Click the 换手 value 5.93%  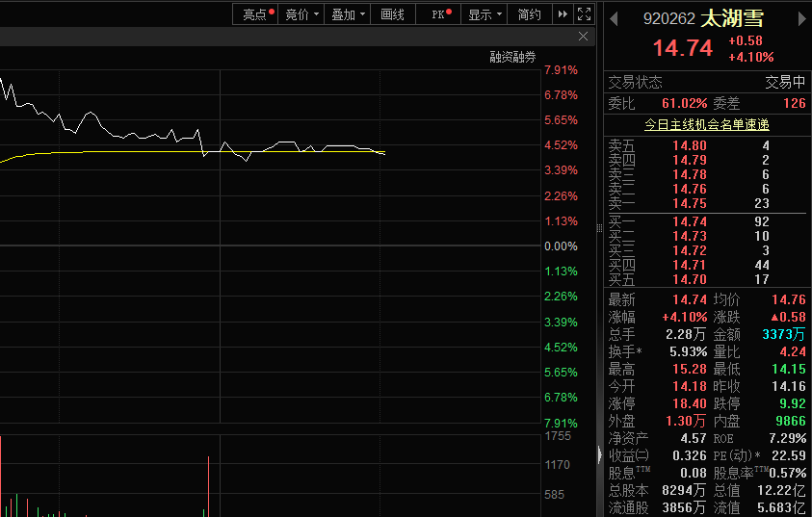click(689, 352)
